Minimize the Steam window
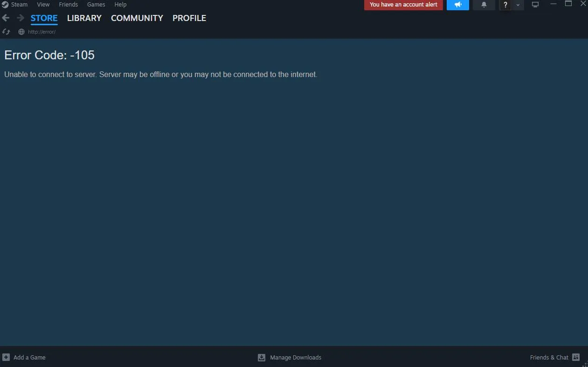This screenshot has width=588, height=367. [x=553, y=4]
